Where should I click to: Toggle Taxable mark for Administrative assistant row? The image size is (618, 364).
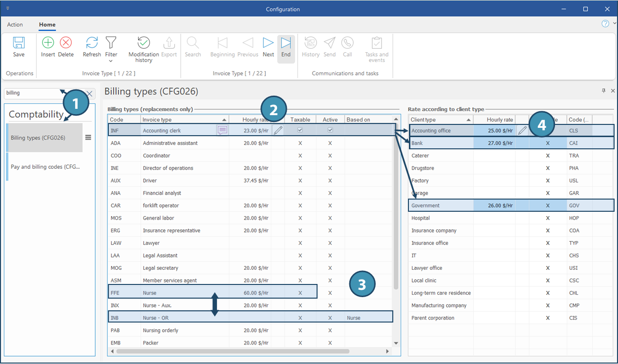point(300,143)
